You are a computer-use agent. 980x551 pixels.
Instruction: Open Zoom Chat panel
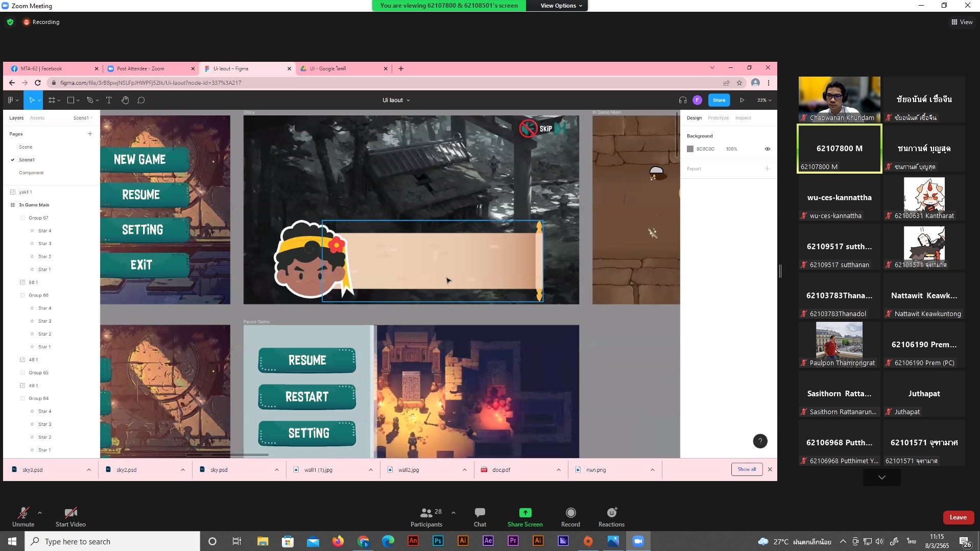tap(480, 517)
